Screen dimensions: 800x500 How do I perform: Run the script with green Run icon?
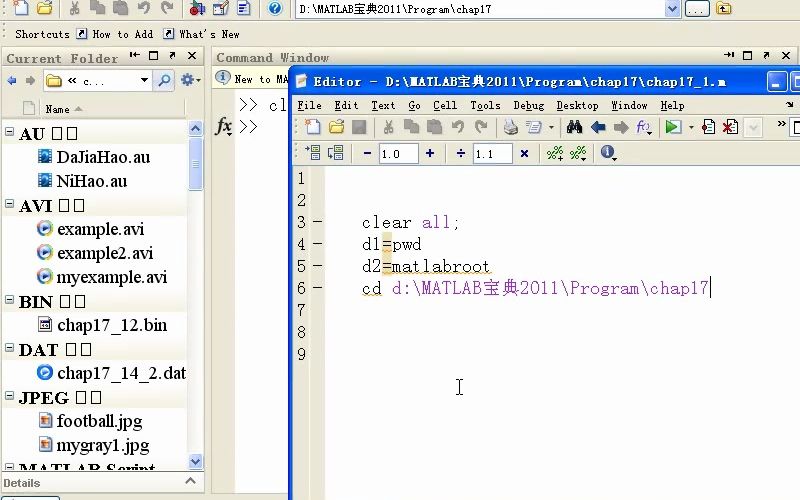pos(673,127)
